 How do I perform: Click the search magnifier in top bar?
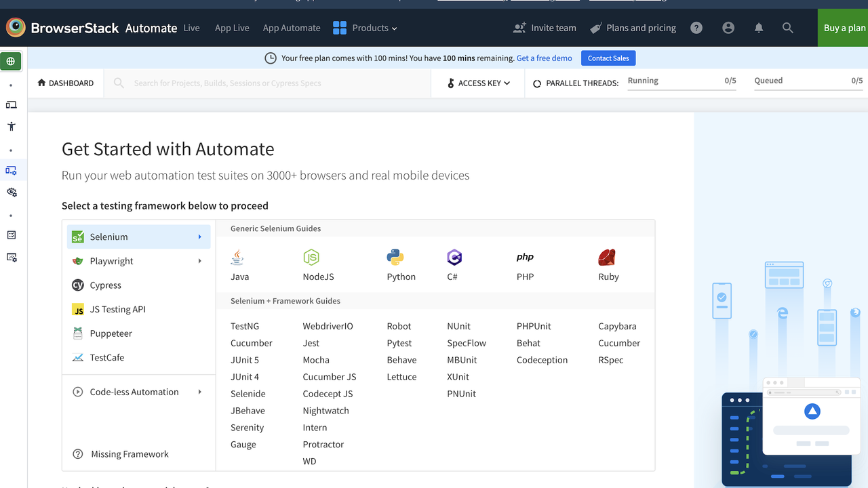coord(787,28)
